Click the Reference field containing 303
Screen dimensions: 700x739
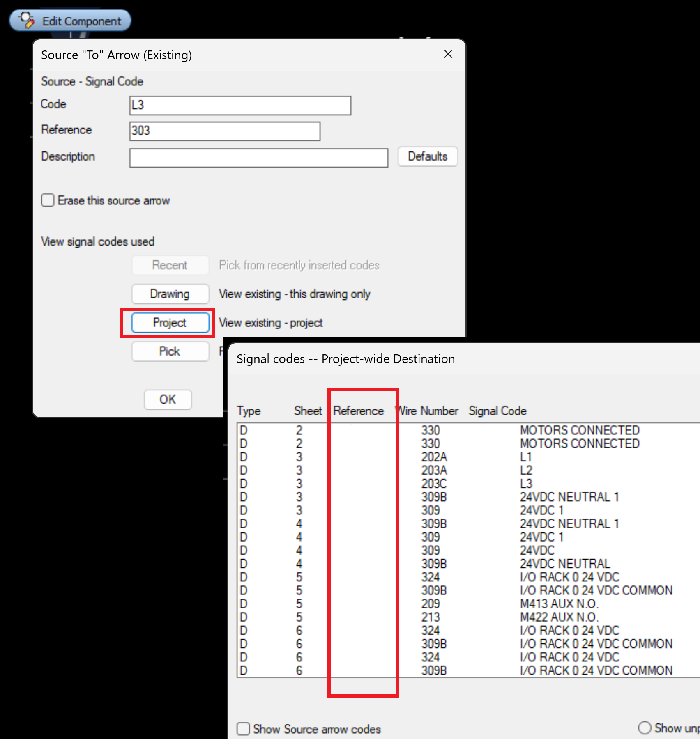point(224,131)
